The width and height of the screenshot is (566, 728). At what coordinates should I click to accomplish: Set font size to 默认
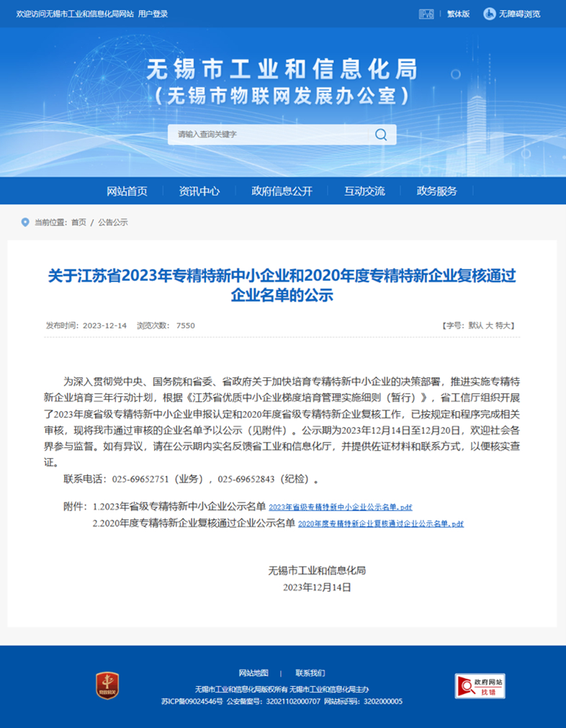coord(475,325)
